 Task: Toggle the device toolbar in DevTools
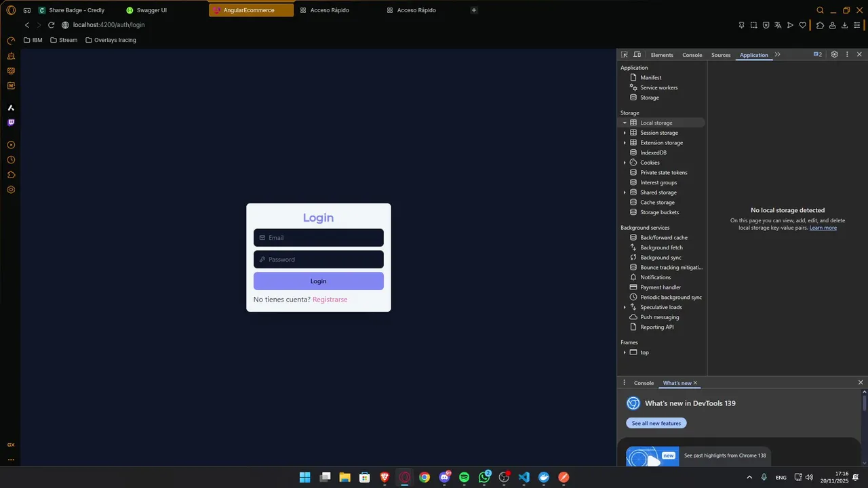pyautogui.click(x=637, y=55)
